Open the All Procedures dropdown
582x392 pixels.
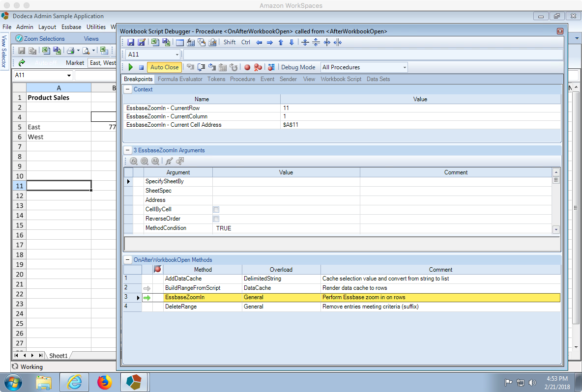click(x=405, y=67)
